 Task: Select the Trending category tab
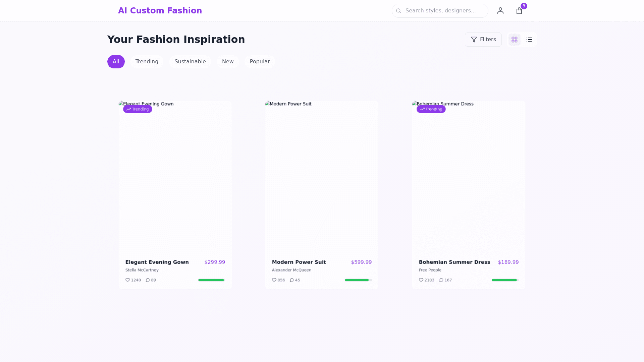click(147, 62)
